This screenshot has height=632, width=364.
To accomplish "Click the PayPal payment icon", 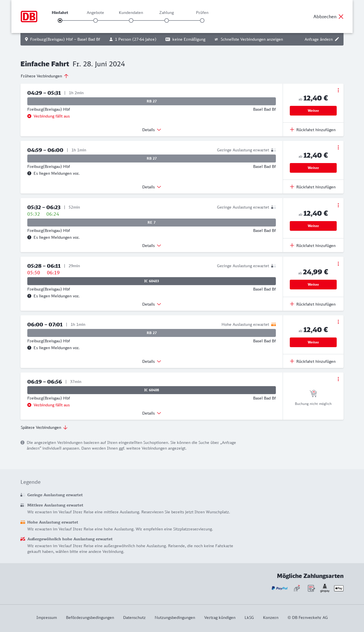I will pos(280,588).
